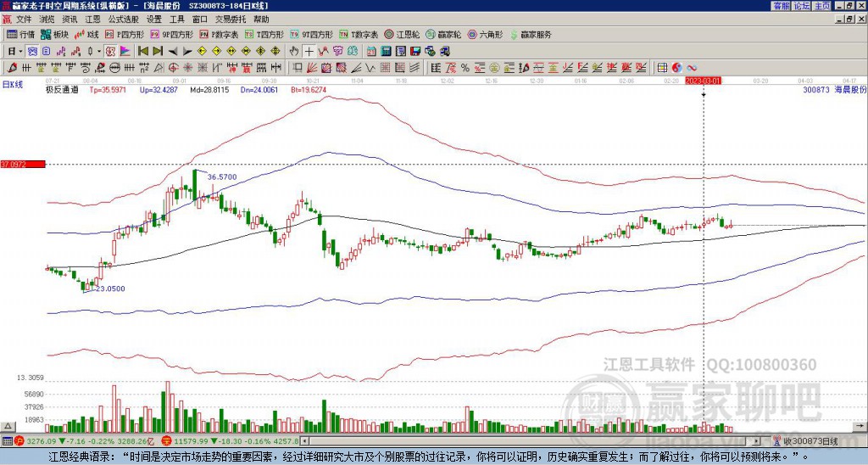Click the 客服 customer service button
The image size is (868, 465).
click(781, 6)
